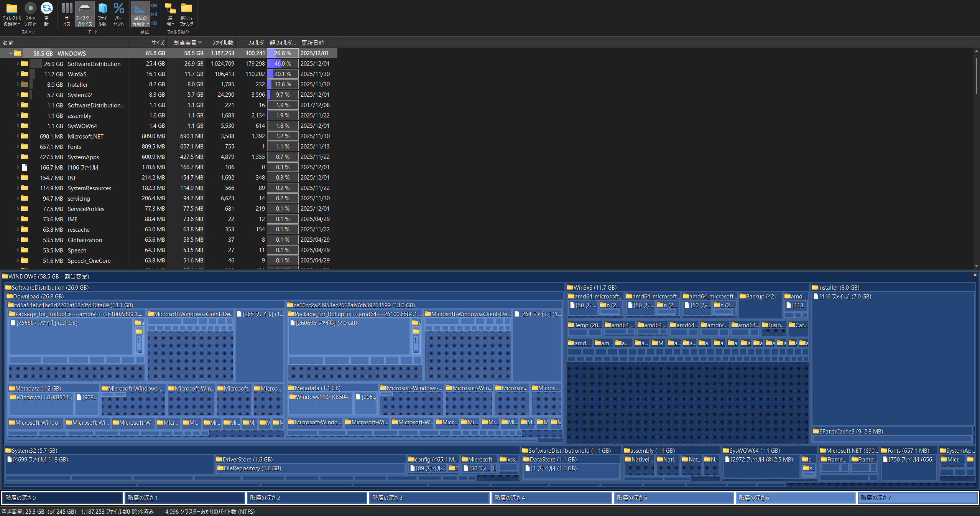
Task: Click the DriverStore (1.6 GB) treemap block
Action: 310,459
